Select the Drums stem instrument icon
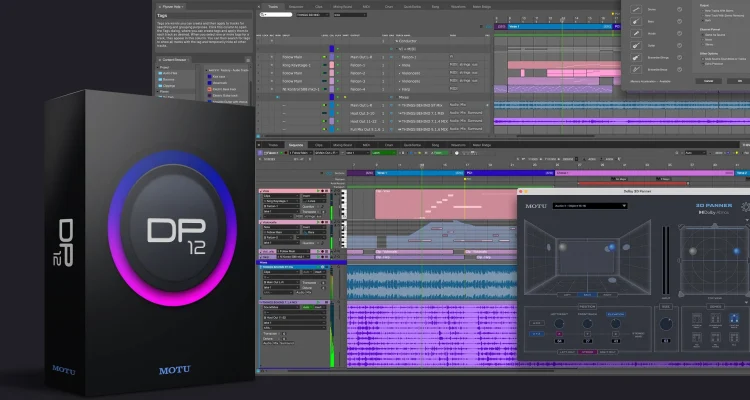Viewport: 750px width, 400px height. pos(636,10)
